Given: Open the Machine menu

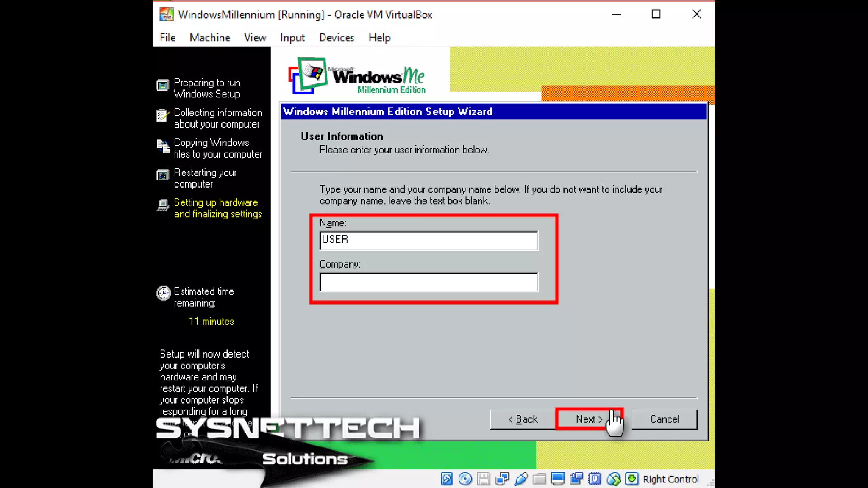Looking at the screenshot, I should [210, 38].
